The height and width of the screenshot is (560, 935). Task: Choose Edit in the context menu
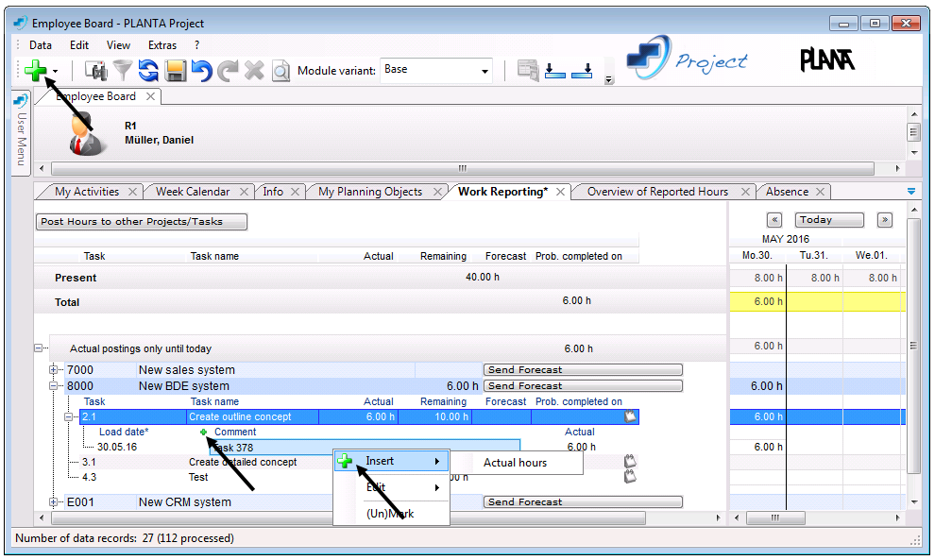(391, 487)
